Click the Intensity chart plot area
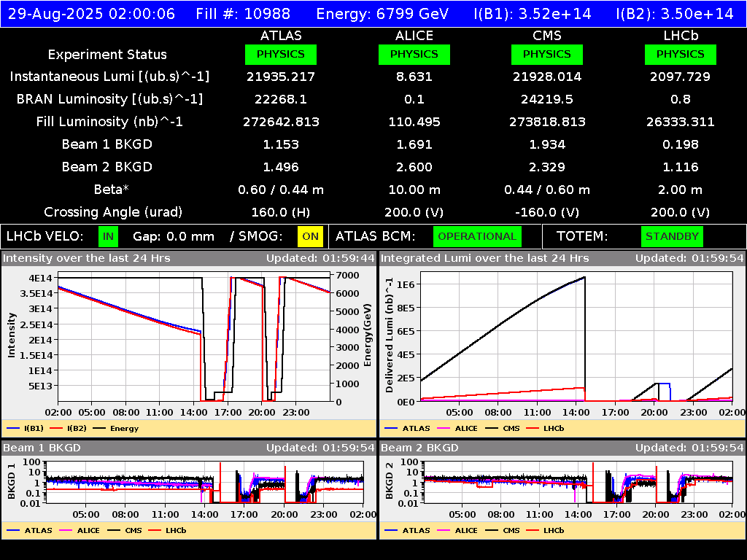The image size is (747, 560). (x=194, y=338)
